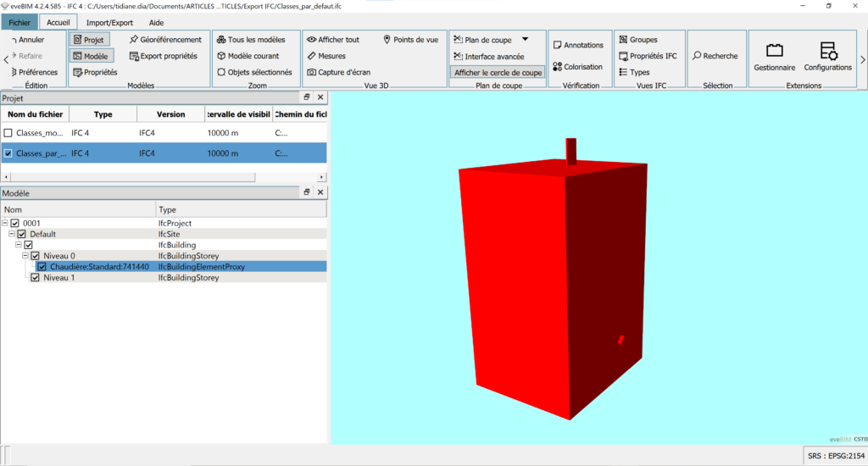Collapse the 0001 IfcProject tree node

coord(5,224)
